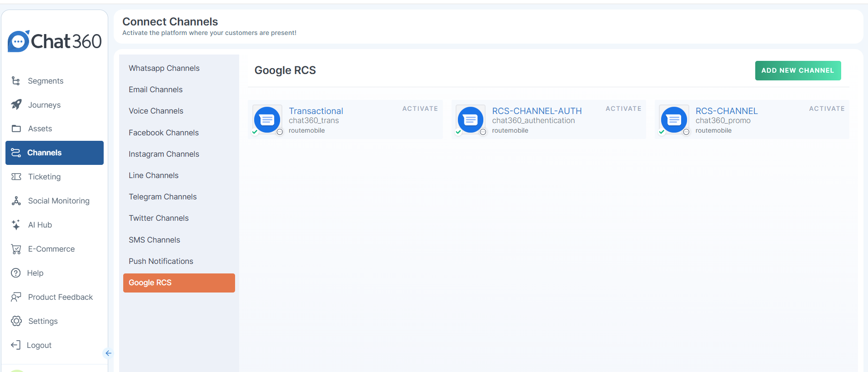The height and width of the screenshot is (372, 868).
Task: Activate the Transactional channel
Action: pos(420,109)
